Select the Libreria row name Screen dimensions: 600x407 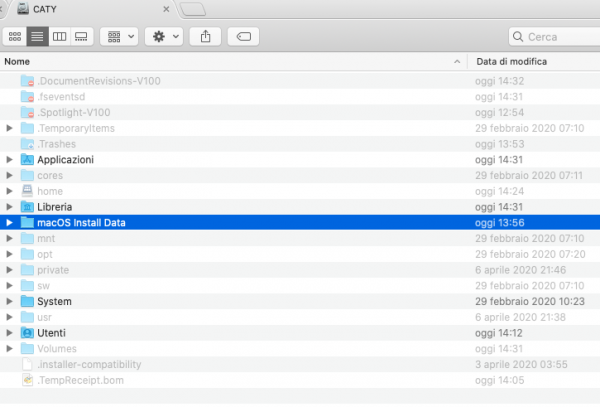tap(54, 207)
